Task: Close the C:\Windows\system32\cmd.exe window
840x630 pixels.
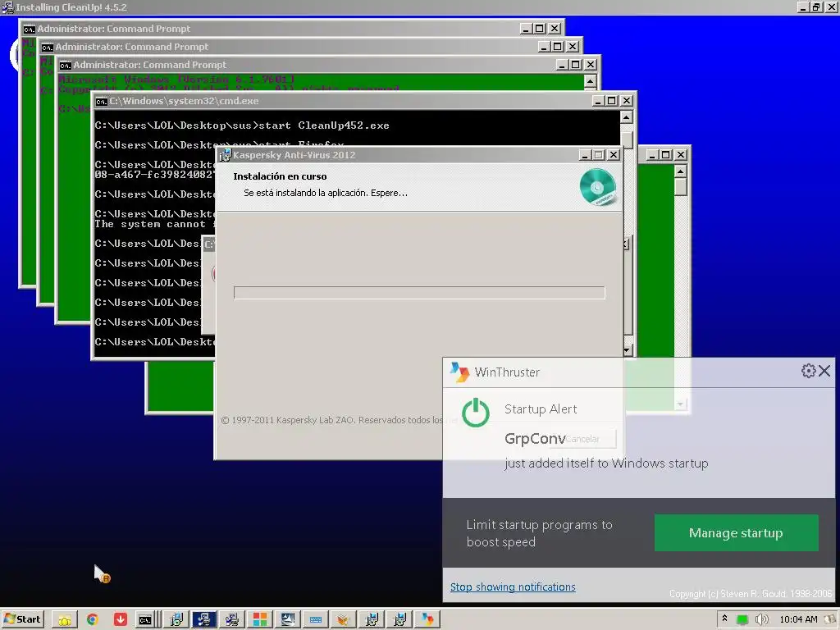Action: click(x=626, y=101)
